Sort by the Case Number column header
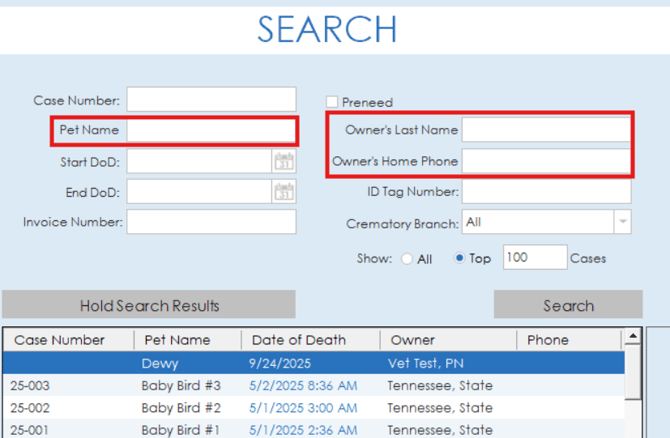 pyautogui.click(x=60, y=340)
